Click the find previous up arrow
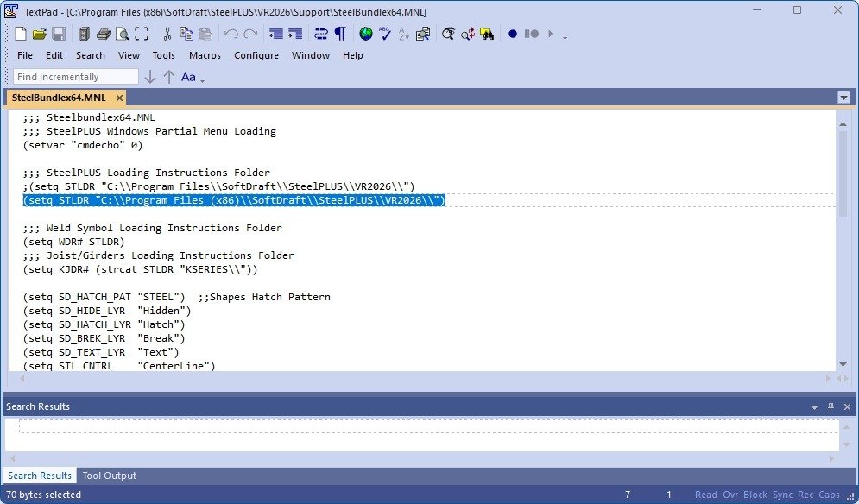The height and width of the screenshot is (504, 859). pos(169,77)
